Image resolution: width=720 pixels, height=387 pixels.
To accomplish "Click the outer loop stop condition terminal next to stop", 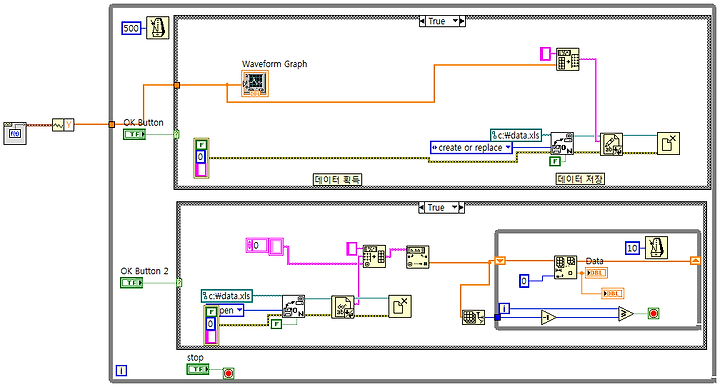I will click(229, 373).
